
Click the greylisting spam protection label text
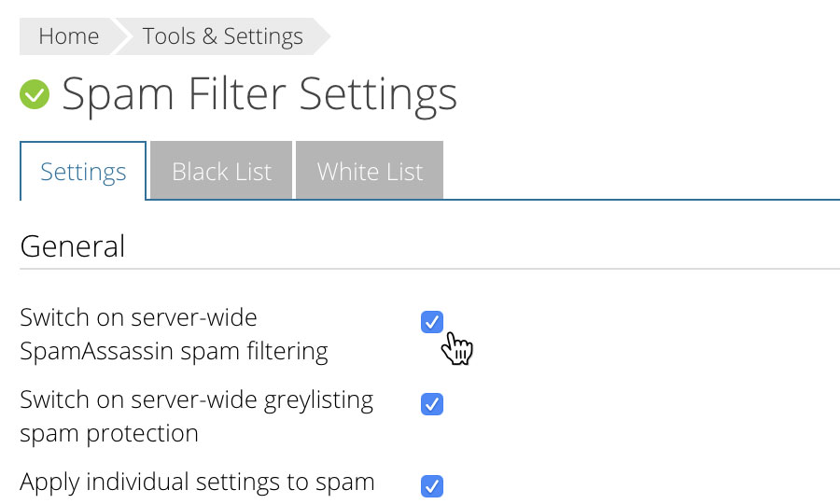(x=196, y=416)
